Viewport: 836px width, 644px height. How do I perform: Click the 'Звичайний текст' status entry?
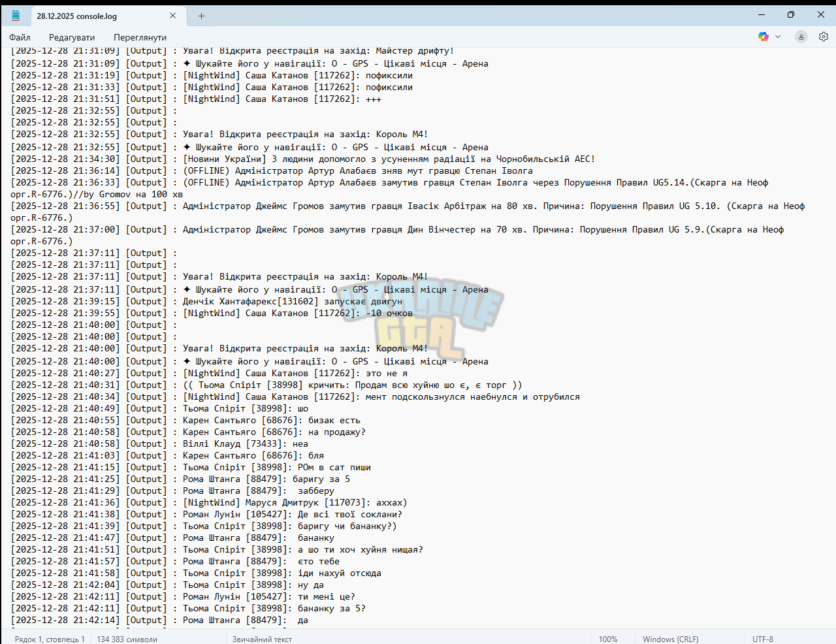[262, 639]
